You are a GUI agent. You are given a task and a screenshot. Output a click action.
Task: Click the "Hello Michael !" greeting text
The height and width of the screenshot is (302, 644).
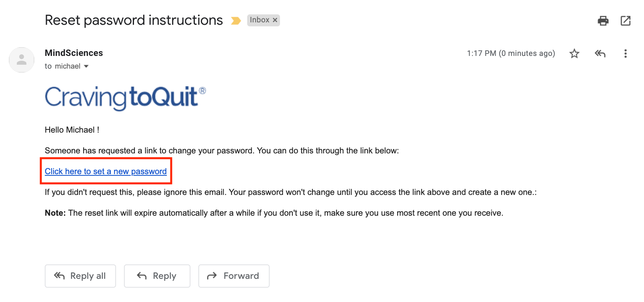tap(72, 130)
